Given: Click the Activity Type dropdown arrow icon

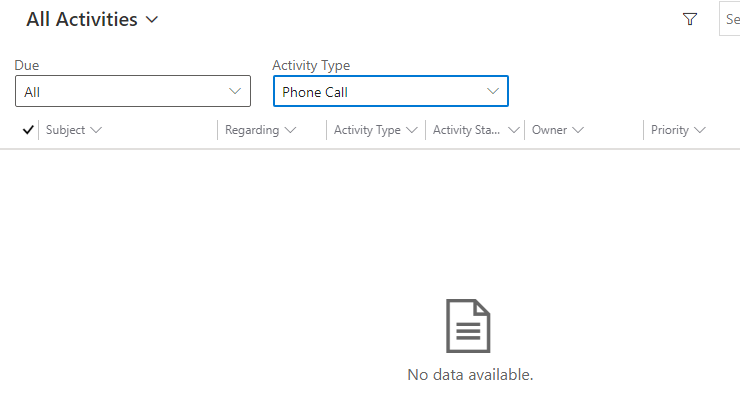Looking at the screenshot, I should (493, 91).
